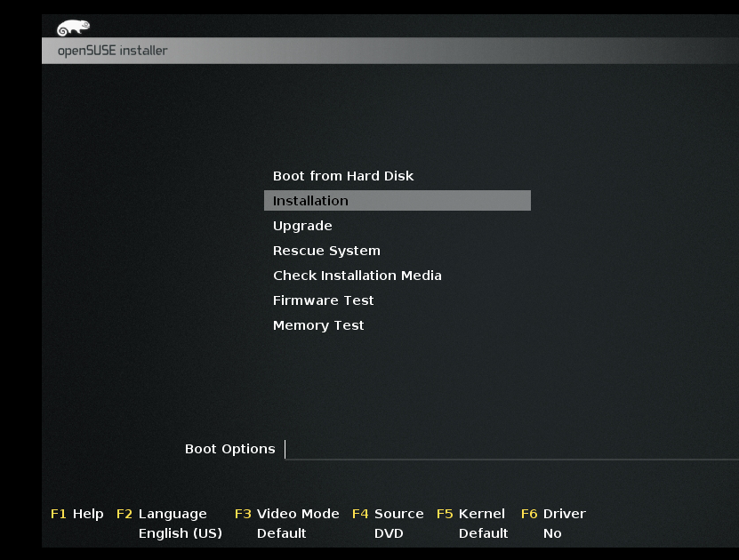Open the F2 Language selector

pyautogui.click(x=162, y=514)
